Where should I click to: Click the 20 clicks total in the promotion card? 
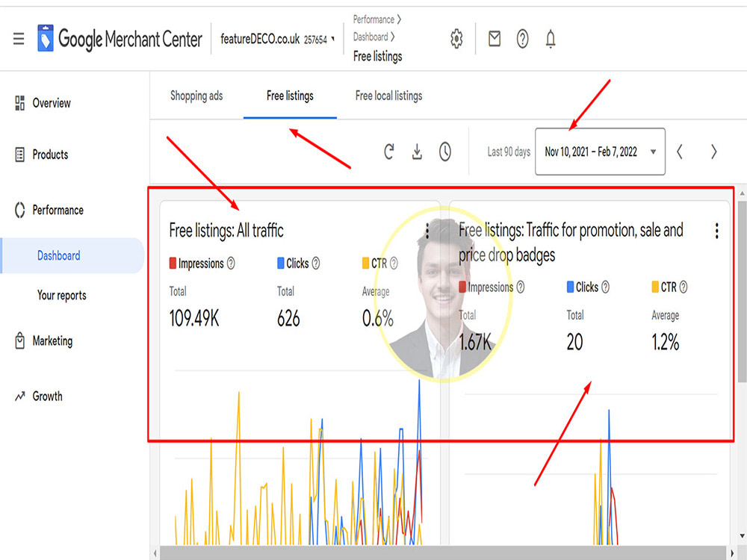click(575, 342)
